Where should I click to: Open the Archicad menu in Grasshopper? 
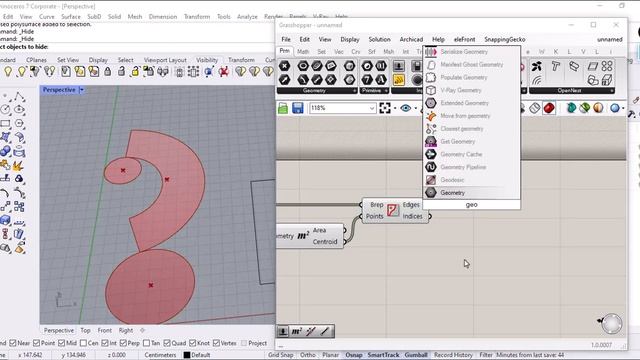coord(411,40)
